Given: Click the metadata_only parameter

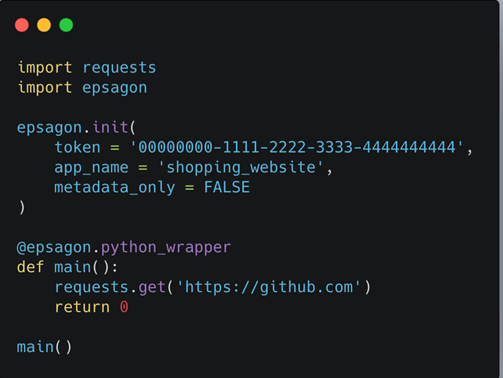Looking at the screenshot, I should (114, 187).
